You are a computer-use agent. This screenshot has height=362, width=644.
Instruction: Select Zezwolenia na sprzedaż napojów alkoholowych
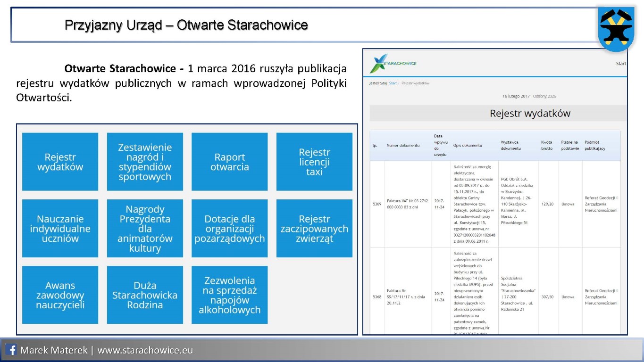pos(229,295)
